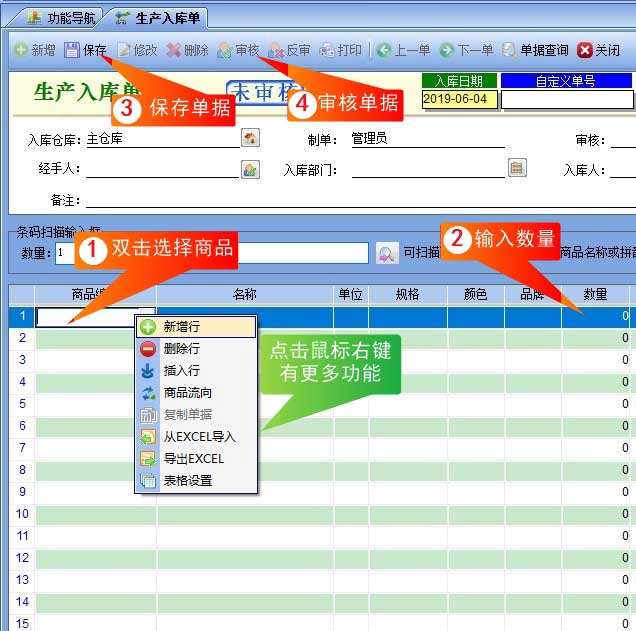Screen dimensions: 636x631
Task: Click the 制单 field showing 管理员
Action: 428,139
